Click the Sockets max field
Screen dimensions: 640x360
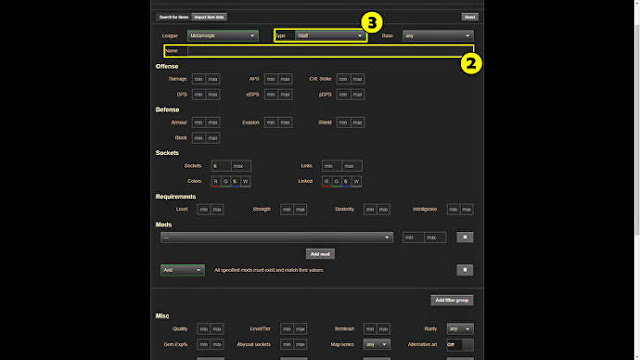(x=241, y=166)
